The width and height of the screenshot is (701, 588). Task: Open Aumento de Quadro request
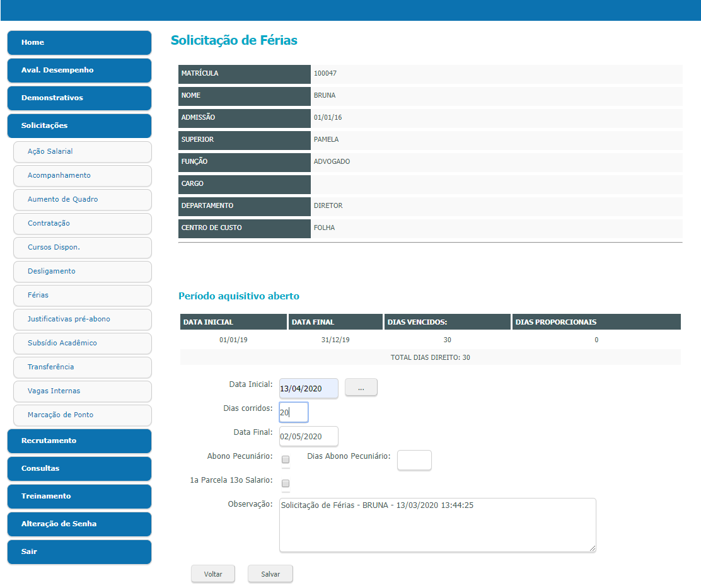[x=82, y=199]
